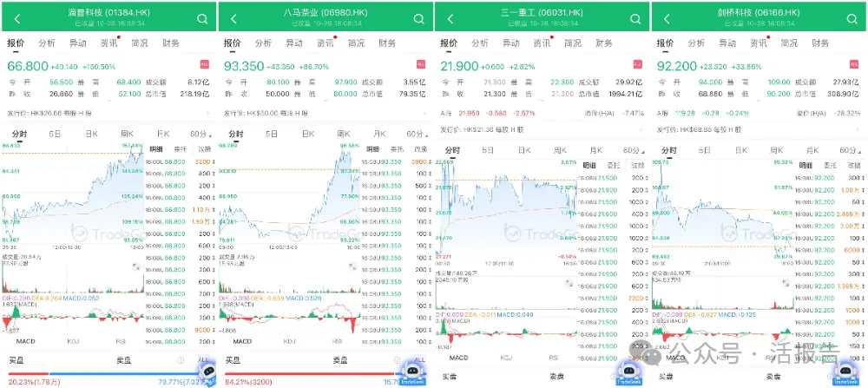868x388 pixels.
Task: Open 资讯 tab for 滴普科技
Action: click(108, 43)
